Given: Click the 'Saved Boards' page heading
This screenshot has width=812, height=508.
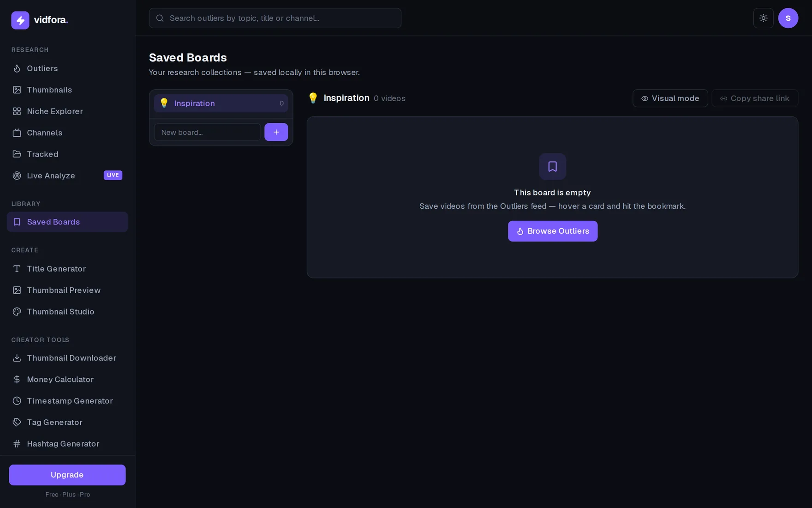Looking at the screenshot, I should [188, 58].
